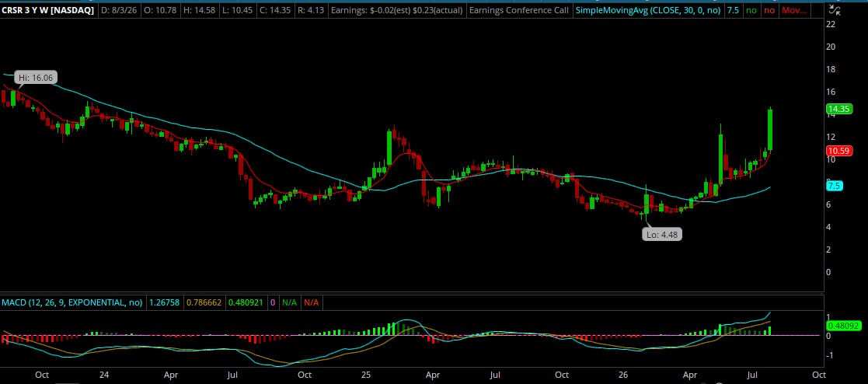868x384 pixels.
Task: Open SimpleMovingAvg (CLOSE, 30, 0, no) study label
Action: (648, 10)
